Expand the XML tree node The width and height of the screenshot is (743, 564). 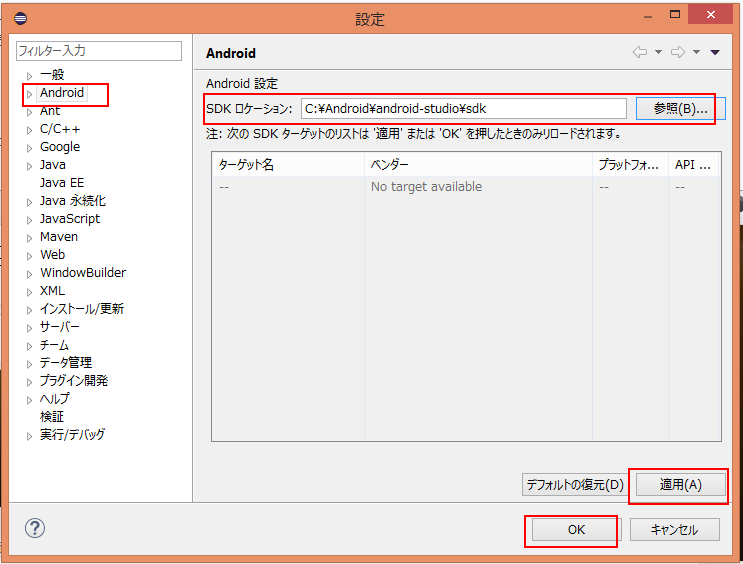click(x=29, y=292)
